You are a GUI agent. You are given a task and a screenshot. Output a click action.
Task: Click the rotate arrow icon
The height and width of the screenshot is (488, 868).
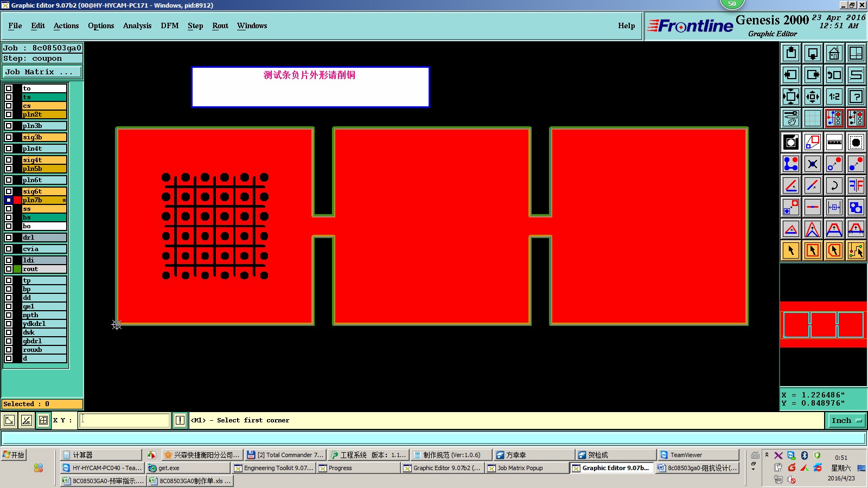tap(834, 185)
